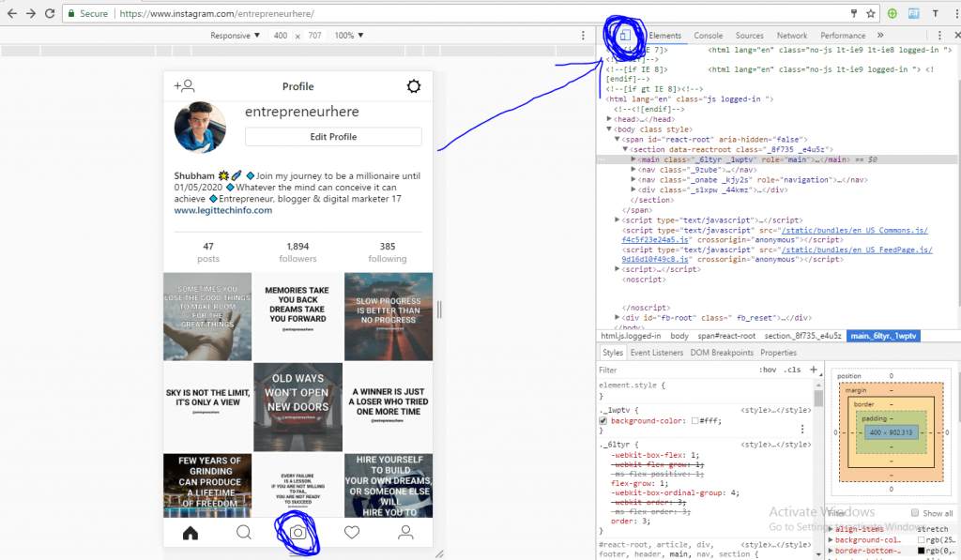Open the Instagram activity heart icon
The image size is (961, 560).
[x=351, y=532]
